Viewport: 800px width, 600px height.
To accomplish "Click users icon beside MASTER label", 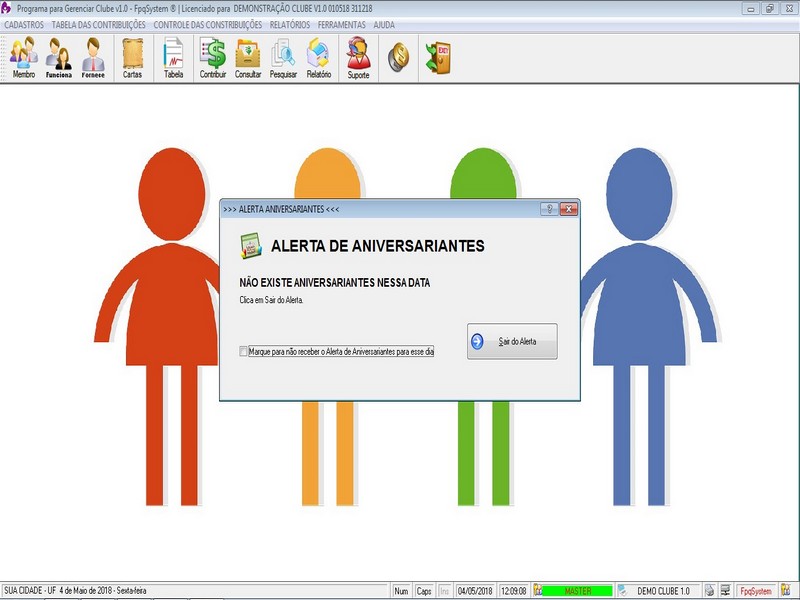I will coord(537,590).
